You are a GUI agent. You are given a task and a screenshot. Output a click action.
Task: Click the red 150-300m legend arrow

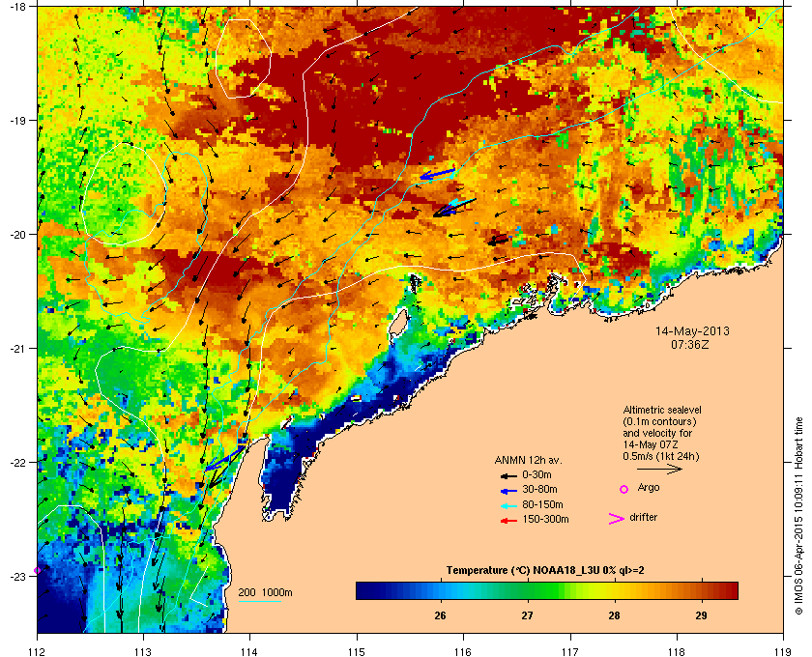[508, 521]
